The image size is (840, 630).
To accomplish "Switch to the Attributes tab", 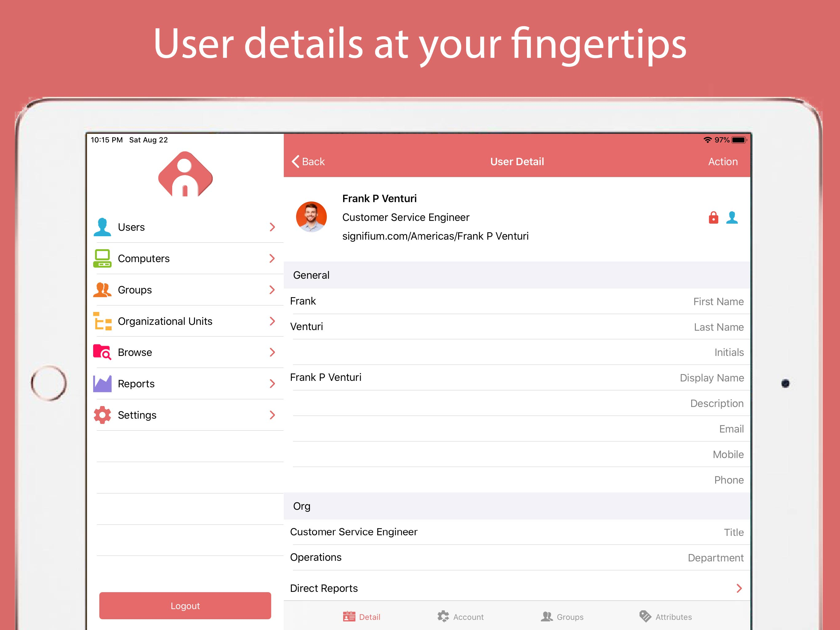I will coord(665,617).
